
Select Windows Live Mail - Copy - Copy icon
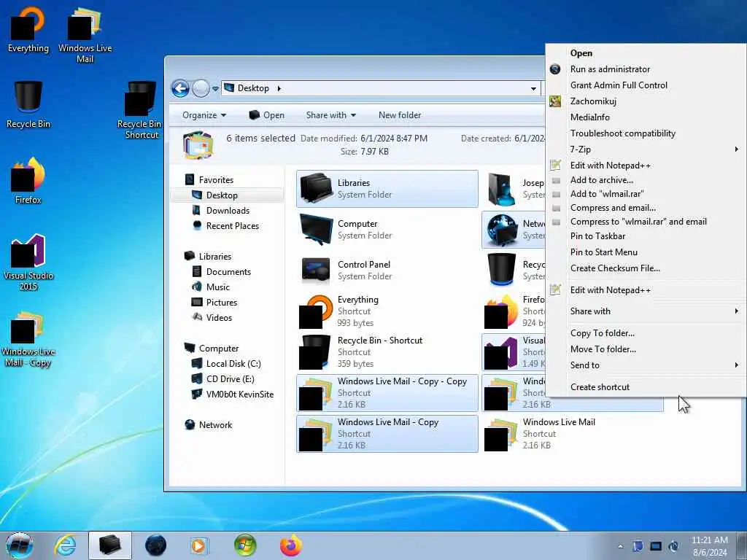click(316, 393)
